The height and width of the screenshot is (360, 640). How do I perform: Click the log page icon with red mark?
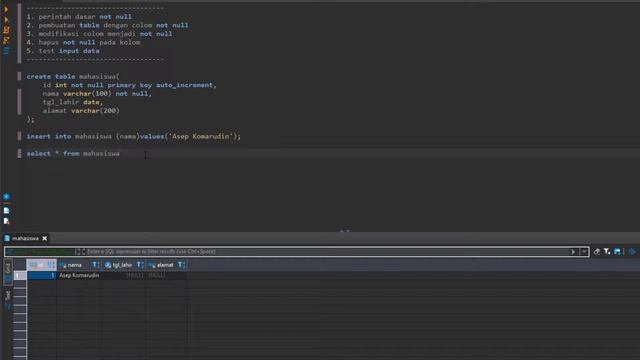6,221
